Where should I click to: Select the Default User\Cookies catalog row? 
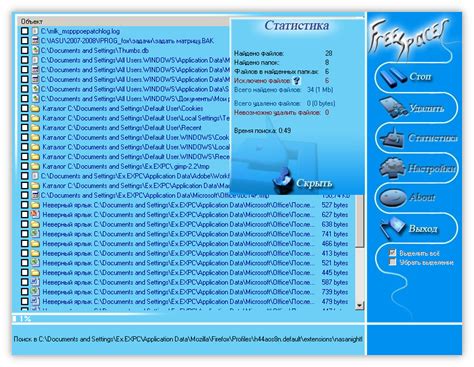tap(123, 108)
